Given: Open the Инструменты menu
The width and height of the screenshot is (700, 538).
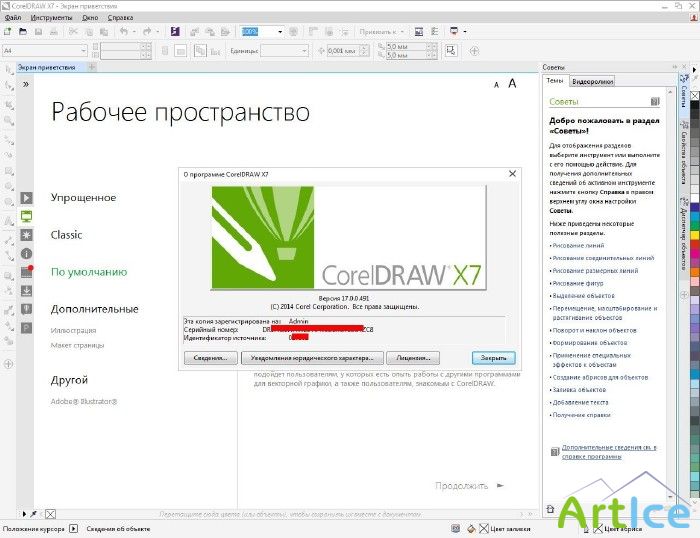Looking at the screenshot, I should coord(51,17).
